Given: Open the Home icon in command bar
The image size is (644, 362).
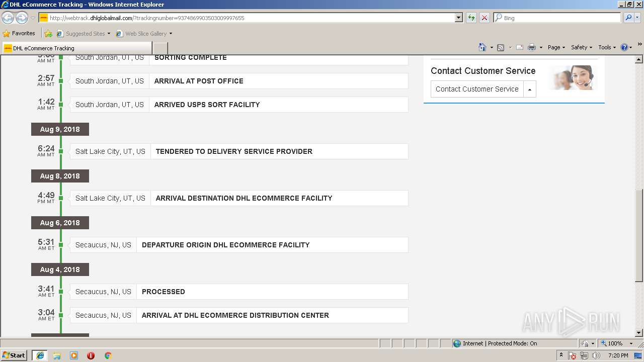Looking at the screenshot, I should click(482, 47).
